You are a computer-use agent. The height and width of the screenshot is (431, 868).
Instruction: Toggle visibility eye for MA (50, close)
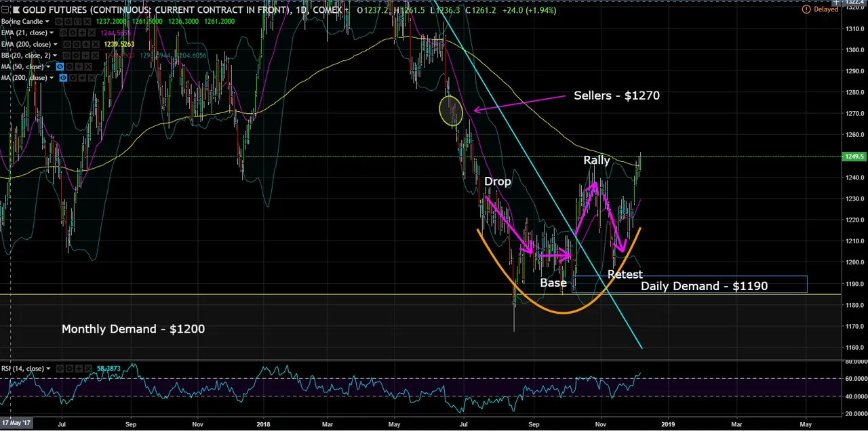(60, 66)
